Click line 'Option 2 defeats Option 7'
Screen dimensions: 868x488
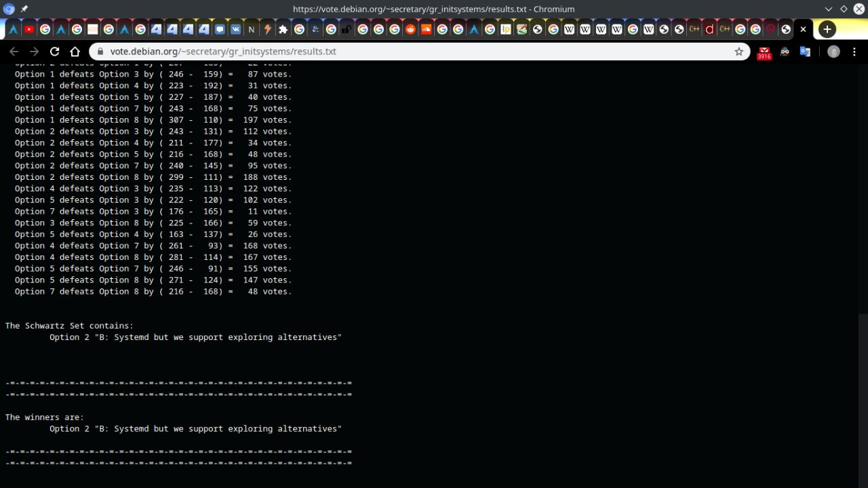(153, 166)
